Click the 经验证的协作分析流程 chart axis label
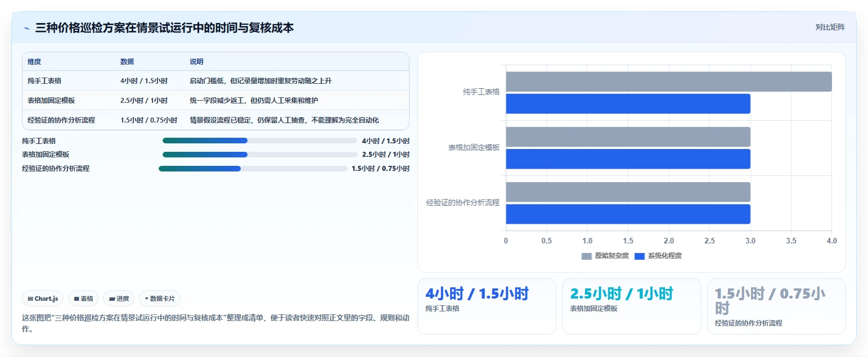 pos(463,203)
